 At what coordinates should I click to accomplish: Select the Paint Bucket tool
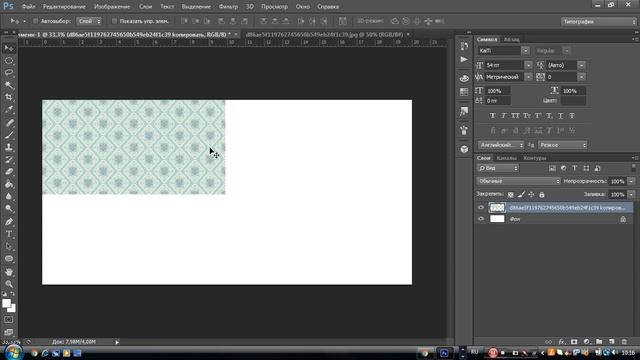[9, 184]
